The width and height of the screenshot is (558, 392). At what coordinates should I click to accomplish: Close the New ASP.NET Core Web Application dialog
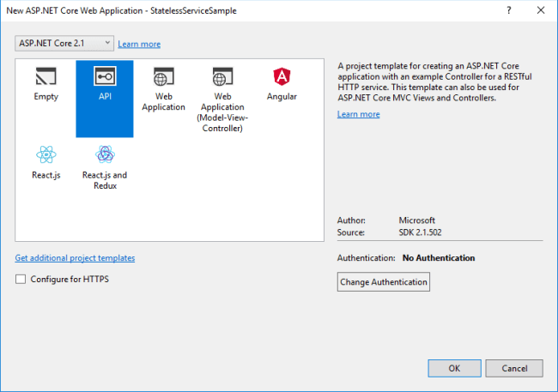541,10
